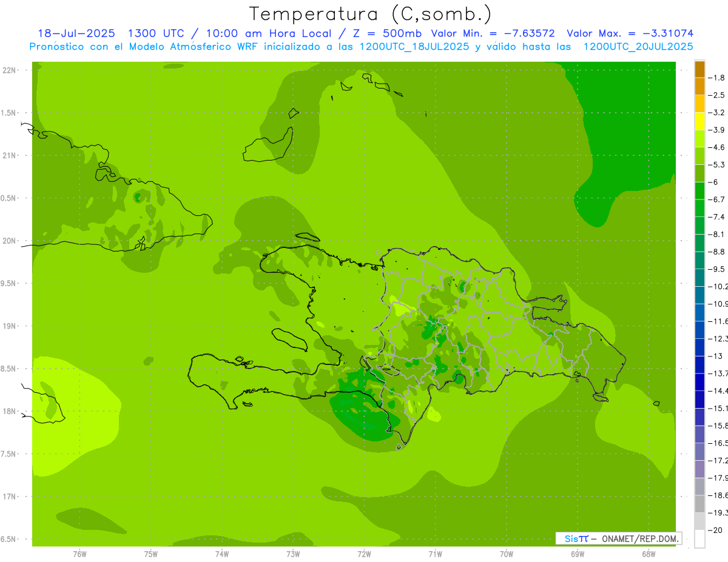Click the "76W" longitude axis label
This screenshot has width=728, height=562.
pos(79,554)
